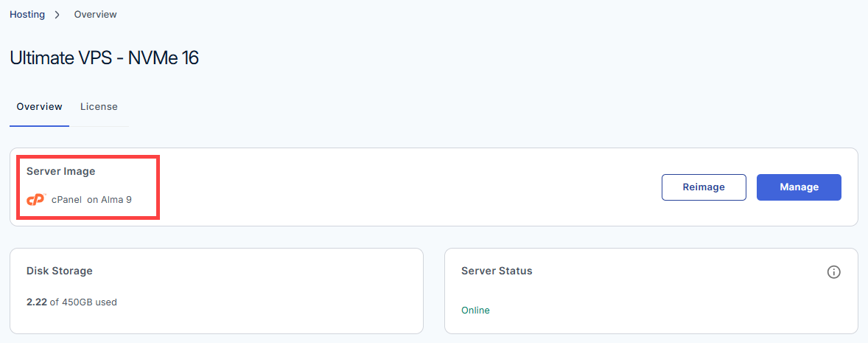
Task: Switch to the Overview tab
Action: tap(39, 106)
